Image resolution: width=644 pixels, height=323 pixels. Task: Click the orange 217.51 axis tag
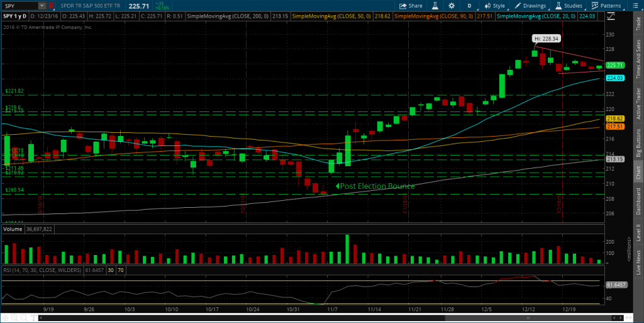[615, 127]
